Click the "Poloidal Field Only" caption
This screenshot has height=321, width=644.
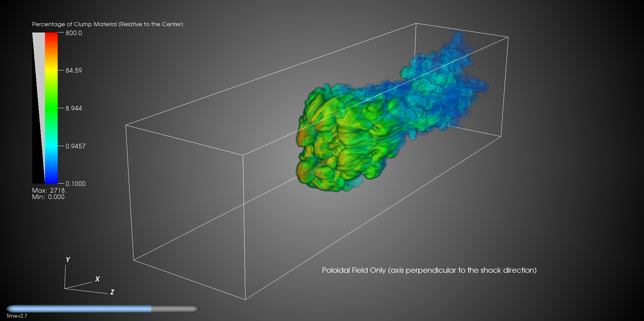[x=354, y=270]
